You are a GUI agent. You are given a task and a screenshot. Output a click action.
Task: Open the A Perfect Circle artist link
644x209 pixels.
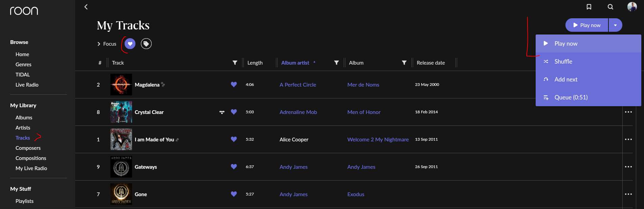(298, 85)
